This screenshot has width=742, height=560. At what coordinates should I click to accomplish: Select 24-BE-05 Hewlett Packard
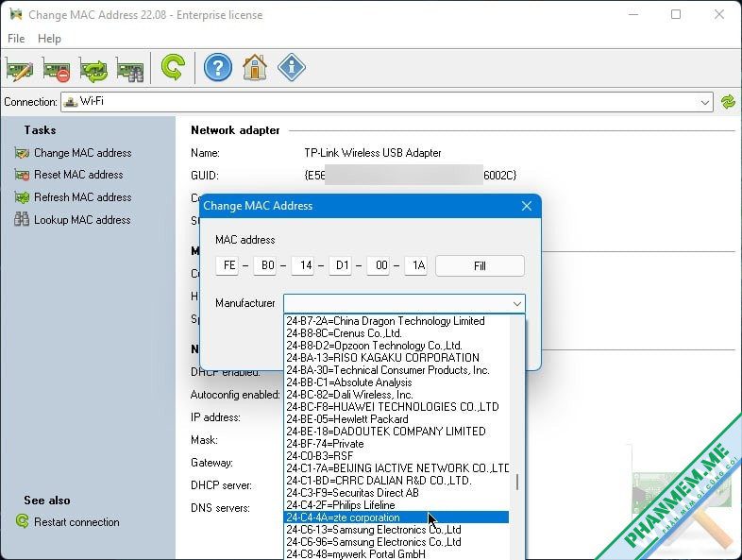click(x=396, y=419)
